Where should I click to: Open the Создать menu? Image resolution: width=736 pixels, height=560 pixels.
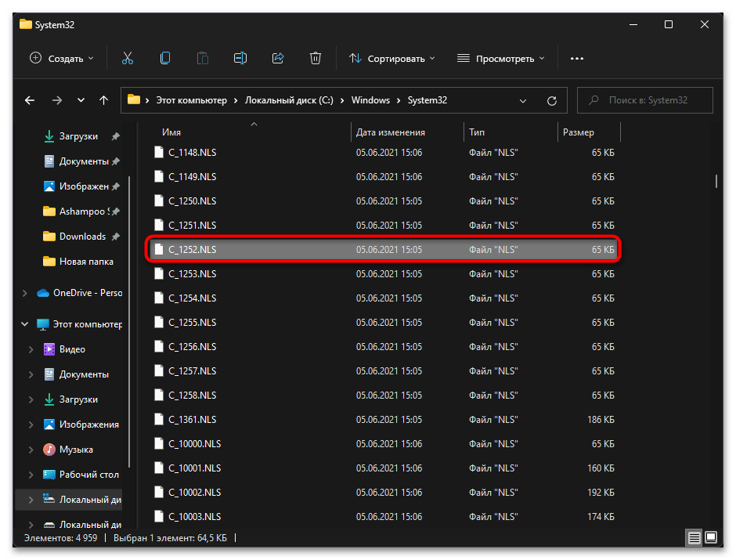tap(61, 58)
